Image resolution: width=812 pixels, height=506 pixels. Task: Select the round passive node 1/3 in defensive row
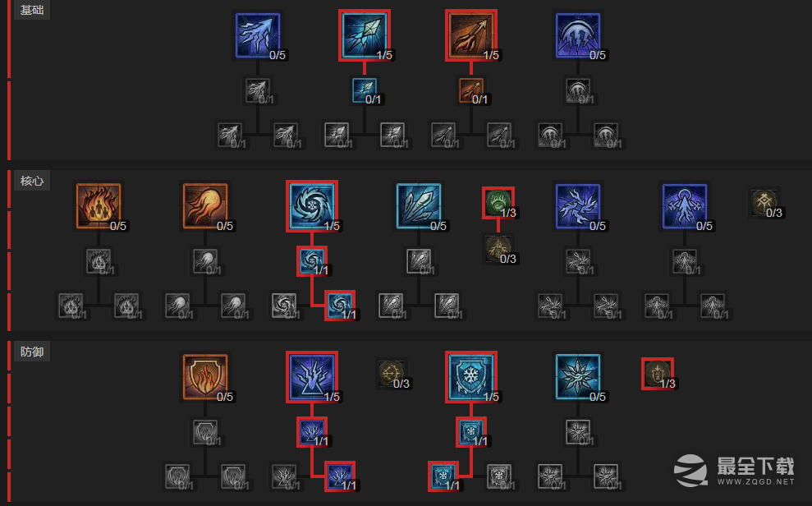[x=658, y=374]
